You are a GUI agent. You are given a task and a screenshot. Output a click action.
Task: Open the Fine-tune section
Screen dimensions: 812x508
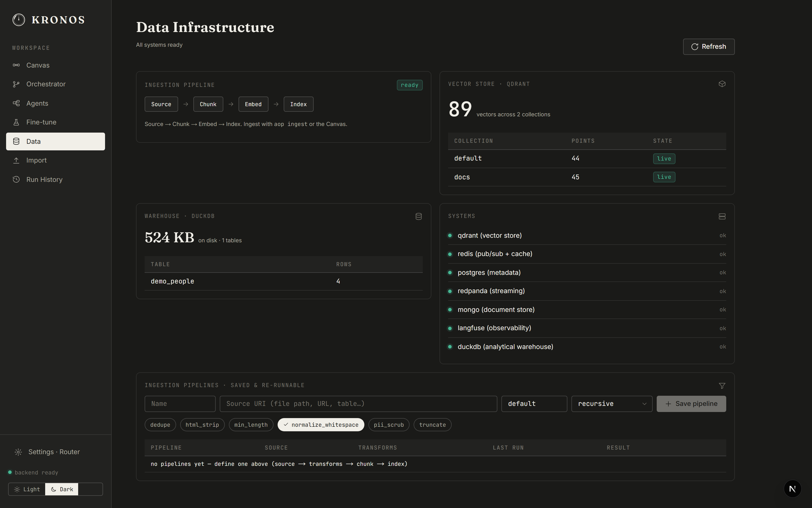(x=55, y=122)
